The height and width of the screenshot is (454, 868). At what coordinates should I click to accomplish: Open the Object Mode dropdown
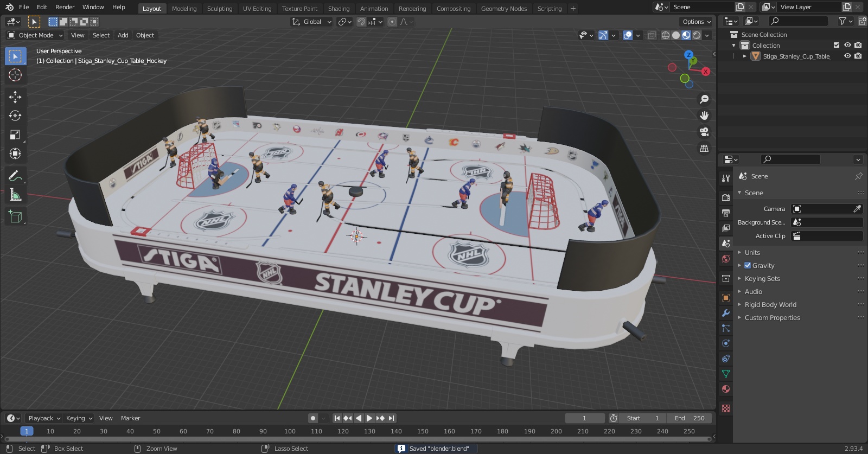pyautogui.click(x=35, y=35)
